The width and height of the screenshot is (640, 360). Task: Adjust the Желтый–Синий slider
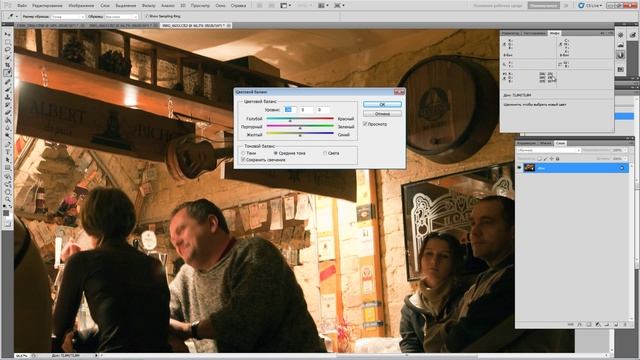click(x=300, y=134)
